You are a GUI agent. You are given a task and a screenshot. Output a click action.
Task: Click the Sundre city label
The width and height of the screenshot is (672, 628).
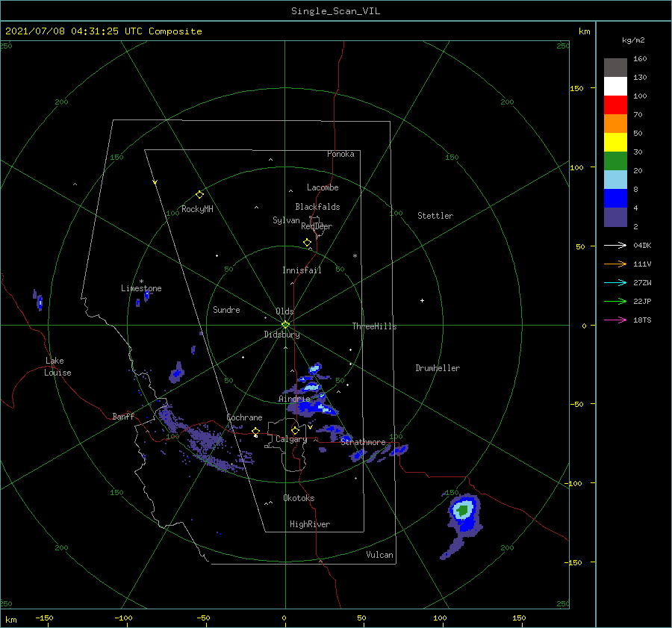click(226, 309)
